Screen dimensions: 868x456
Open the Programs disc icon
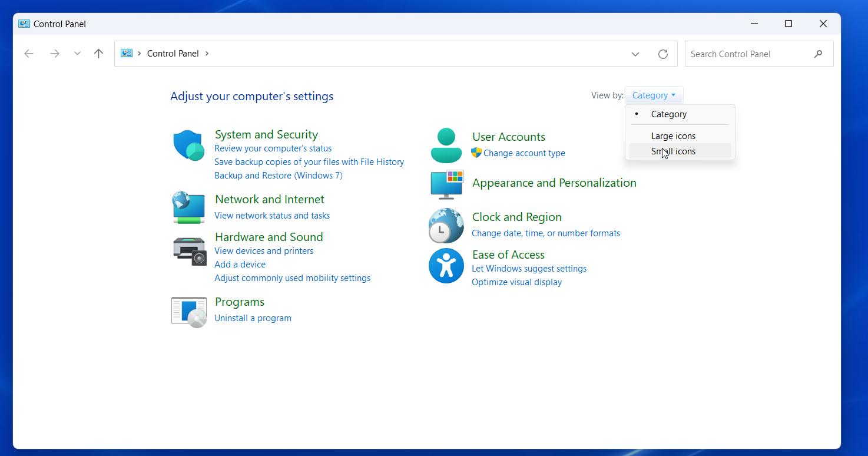(188, 312)
